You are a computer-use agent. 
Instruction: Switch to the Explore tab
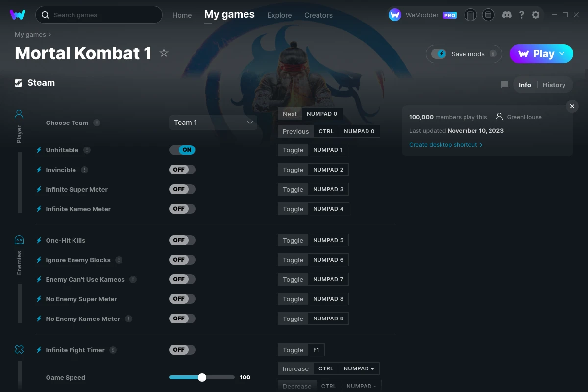tap(279, 15)
